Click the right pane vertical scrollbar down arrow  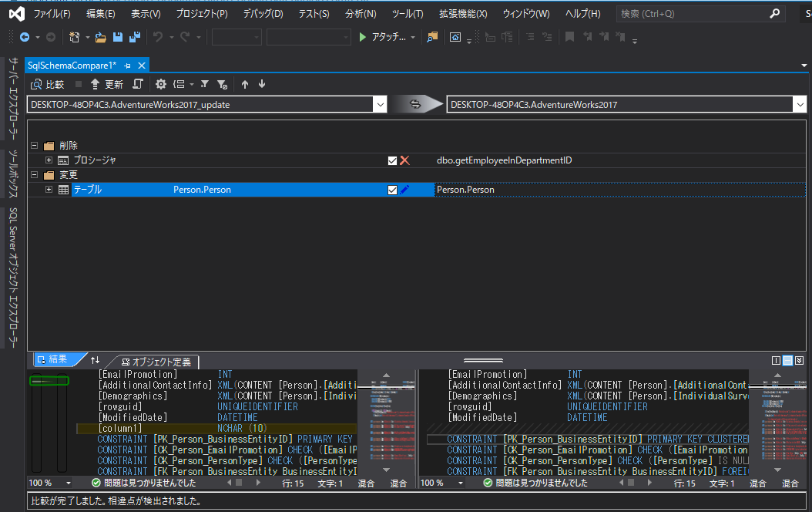pos(778,470)
